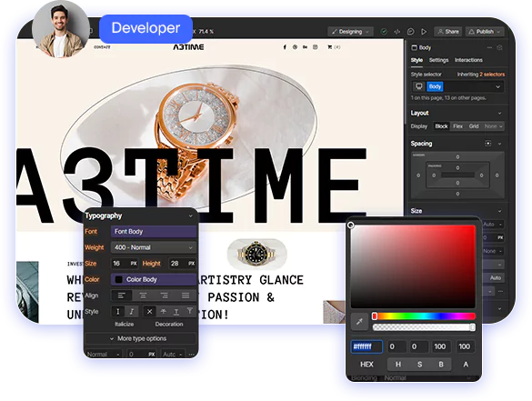This screenshot has height=401, width=532.
Task: Click the breakpoint monitor icon in style selector
Action: tap(418, 86)
